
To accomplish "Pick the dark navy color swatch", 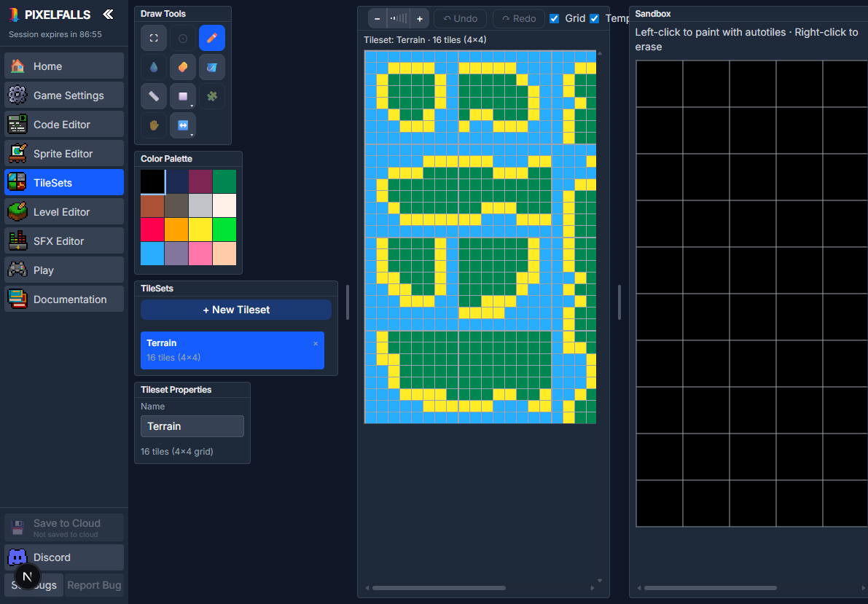I will click(x=176, y=181).
